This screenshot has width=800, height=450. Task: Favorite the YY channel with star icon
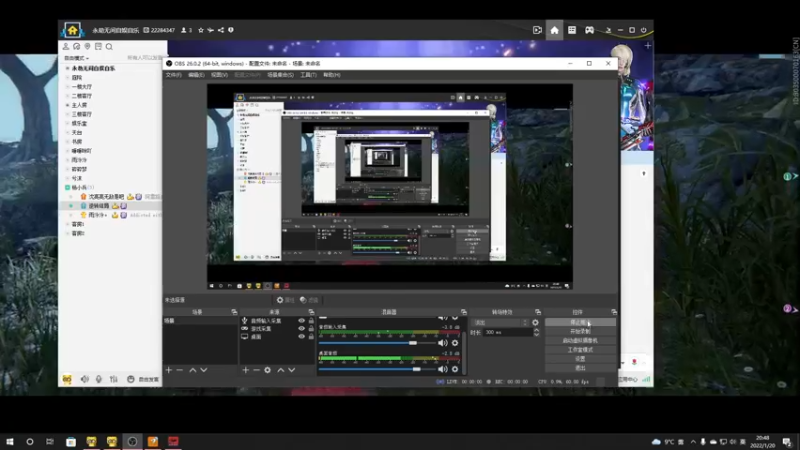(201, 30)
